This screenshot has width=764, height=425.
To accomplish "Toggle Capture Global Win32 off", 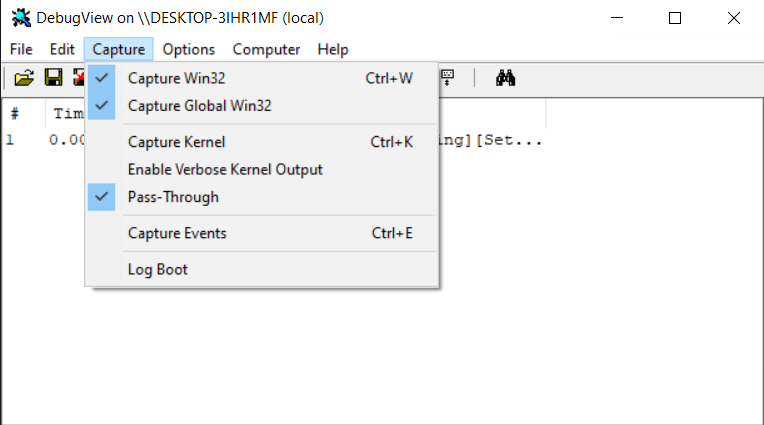I will coord(262,106).
